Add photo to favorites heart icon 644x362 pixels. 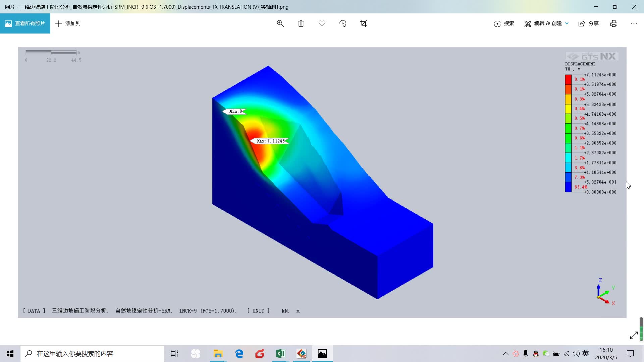click(x=322, y=23)
